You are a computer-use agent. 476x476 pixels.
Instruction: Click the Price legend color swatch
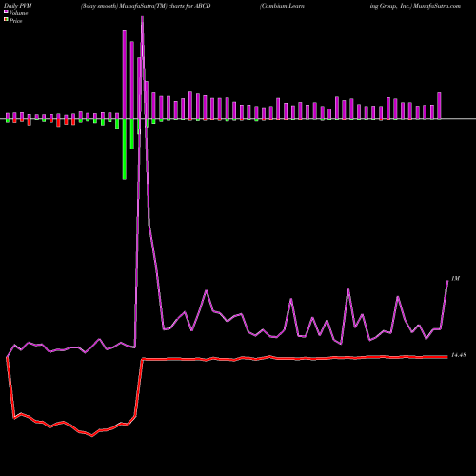6,20
